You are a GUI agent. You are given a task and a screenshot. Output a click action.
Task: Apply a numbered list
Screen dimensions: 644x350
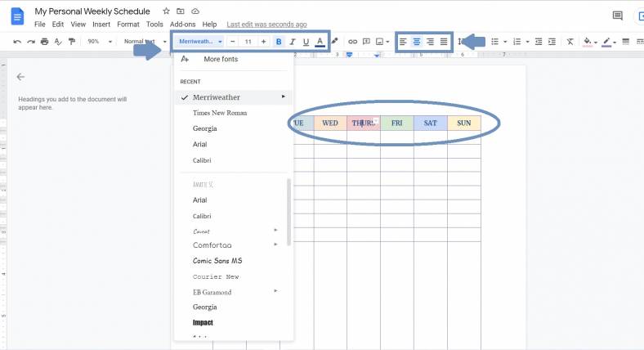pos(517,42)
